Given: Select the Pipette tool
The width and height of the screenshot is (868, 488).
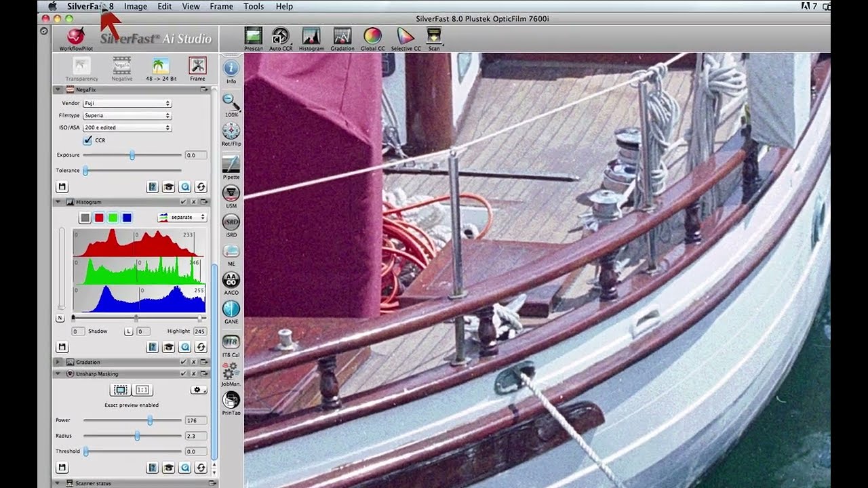Looking at the screenshot, I should pos(231,165).
